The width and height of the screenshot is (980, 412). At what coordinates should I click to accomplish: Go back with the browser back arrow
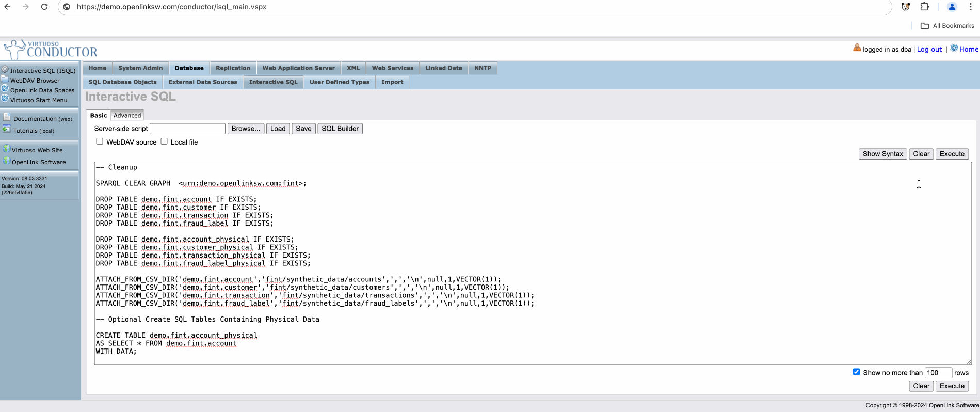8,7
